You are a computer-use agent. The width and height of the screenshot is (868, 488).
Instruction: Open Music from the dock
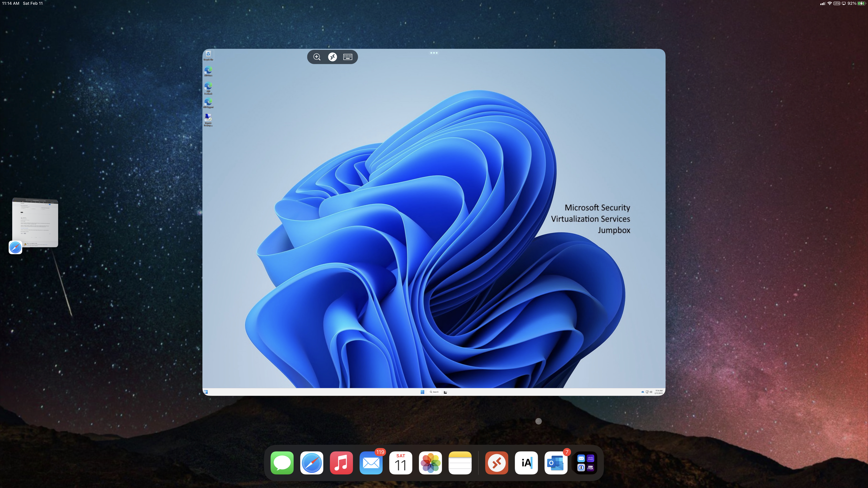pyautogui.click(x=341, y=463)
